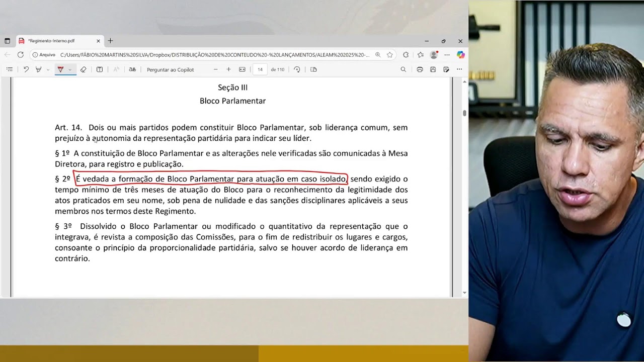
Task: Open the PDF toolbar more options
Action: coord(459,69)
